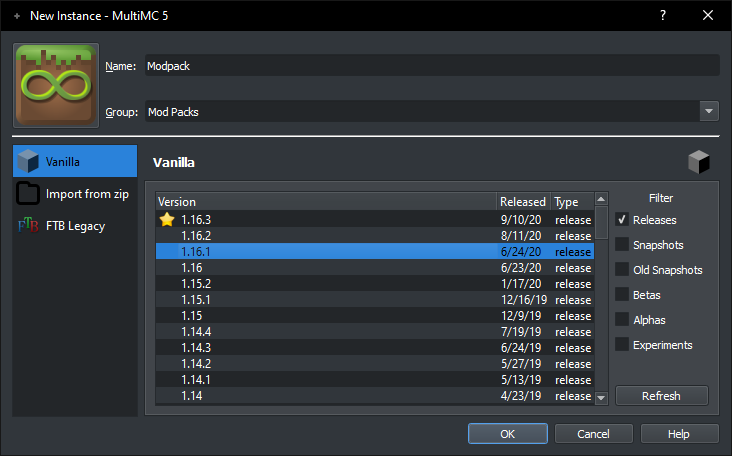Click the version list scroll up arrow
This screenshot has width=732, height=456.
point(601,199)
